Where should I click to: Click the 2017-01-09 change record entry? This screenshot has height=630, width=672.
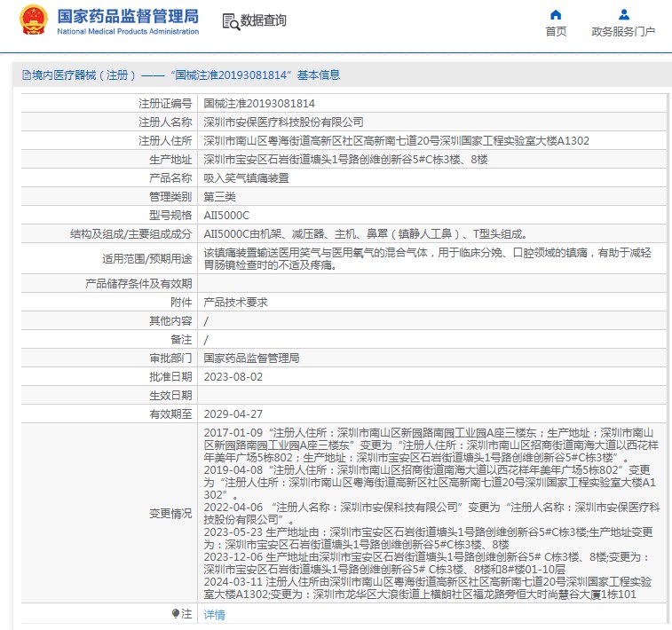coord(431,445)
